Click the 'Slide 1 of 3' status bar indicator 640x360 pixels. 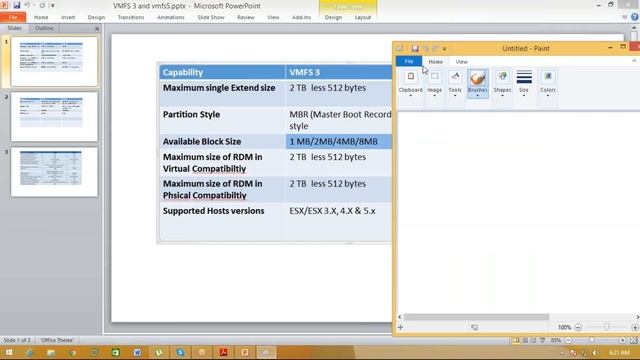(x=17, y=340)
